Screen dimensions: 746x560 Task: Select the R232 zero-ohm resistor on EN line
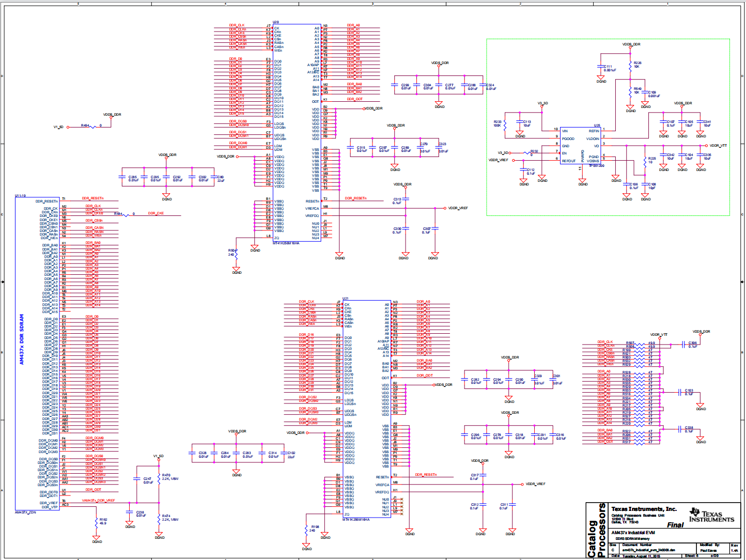pos(527,153)
